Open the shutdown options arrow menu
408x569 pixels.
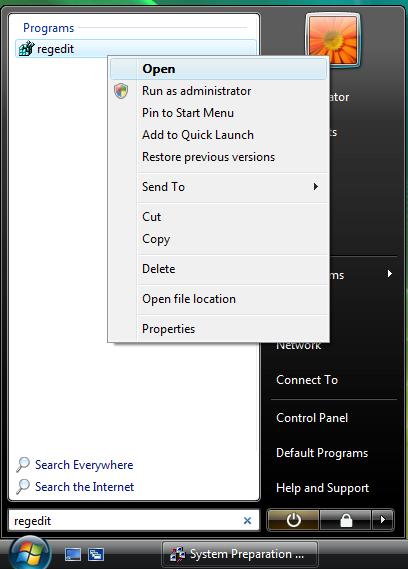click(383, 520)
